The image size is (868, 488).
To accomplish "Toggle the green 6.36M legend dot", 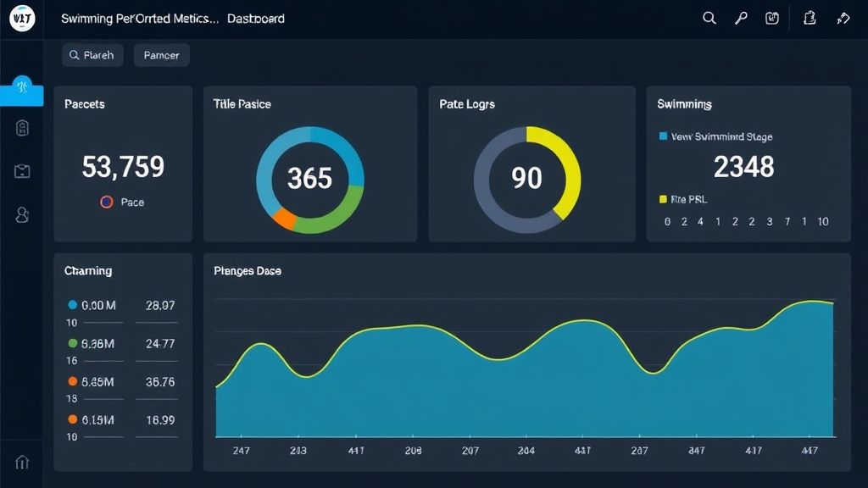I will 73,343.
